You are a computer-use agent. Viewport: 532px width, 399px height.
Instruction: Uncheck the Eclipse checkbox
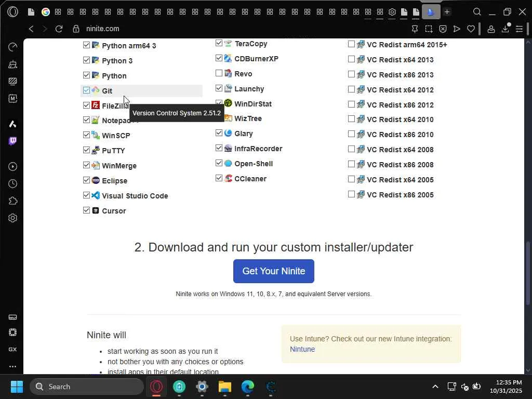tap(87, 180)
